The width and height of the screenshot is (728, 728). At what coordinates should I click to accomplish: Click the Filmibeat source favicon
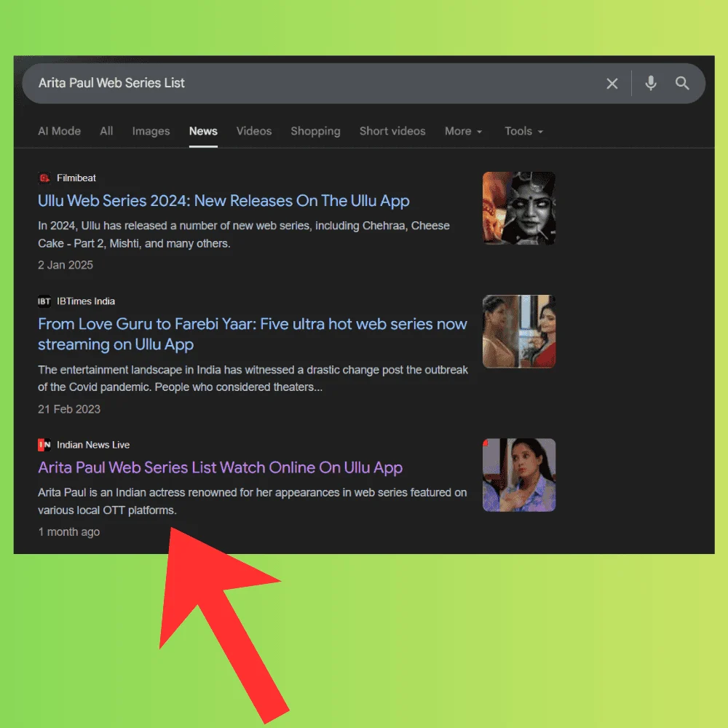[44, 178]
